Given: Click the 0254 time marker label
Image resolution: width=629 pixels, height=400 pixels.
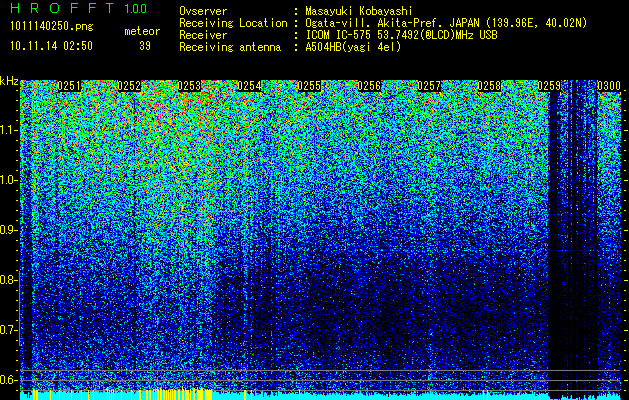Looking at the screenshot, I should [249, 86].
